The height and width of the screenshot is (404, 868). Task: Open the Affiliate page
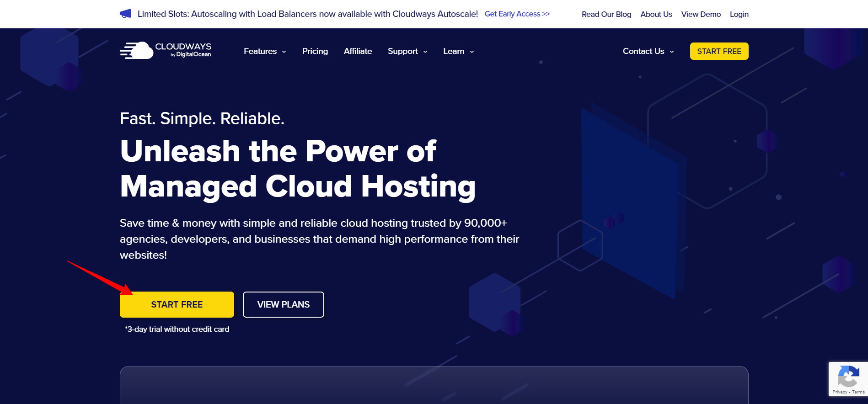click(358, 51)
